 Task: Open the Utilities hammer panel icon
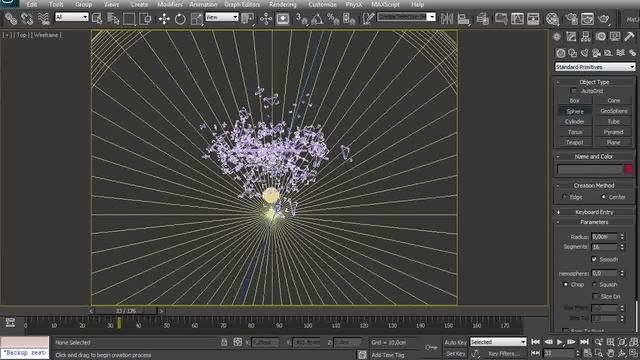tap(629, 37)
